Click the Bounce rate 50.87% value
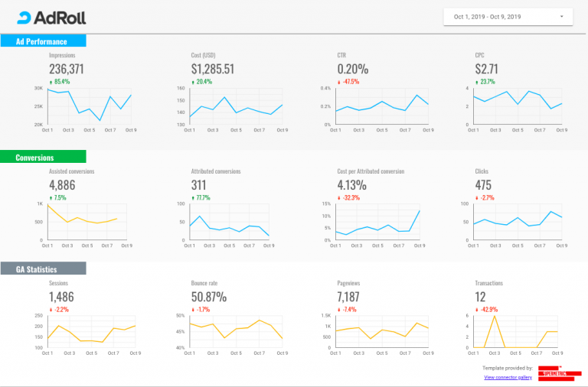 (209, 297)
